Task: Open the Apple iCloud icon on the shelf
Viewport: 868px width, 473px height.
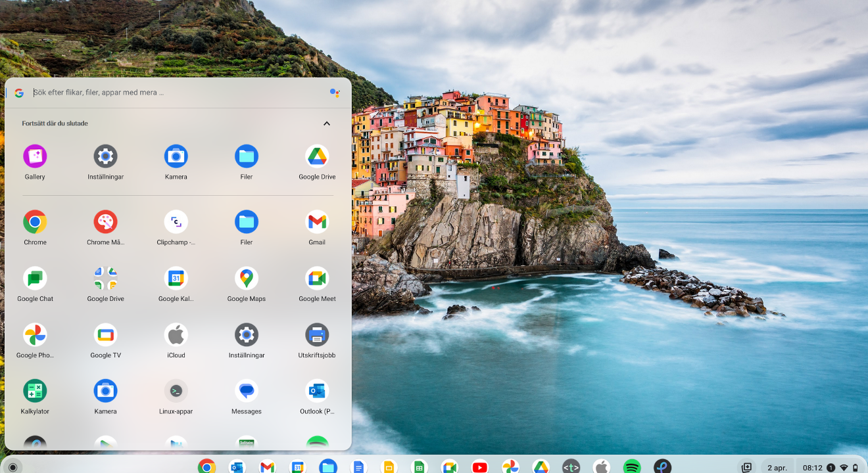Action: coord(601,467)
